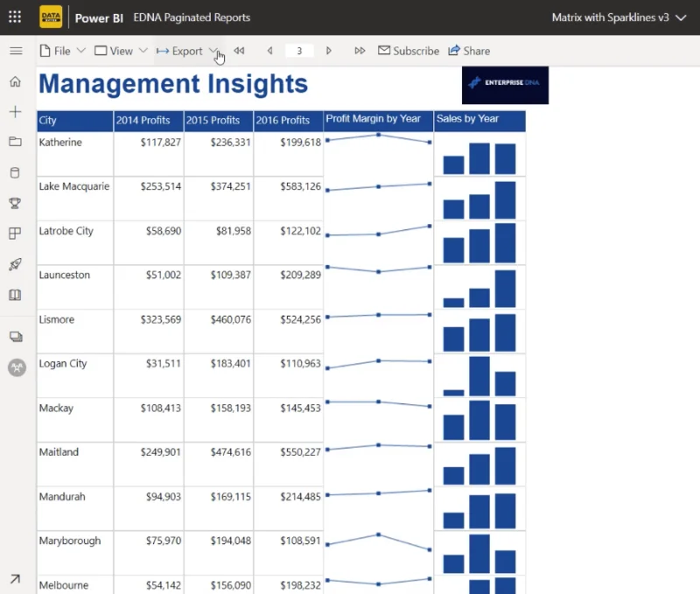Jump to last page of report

click(360, 51)
